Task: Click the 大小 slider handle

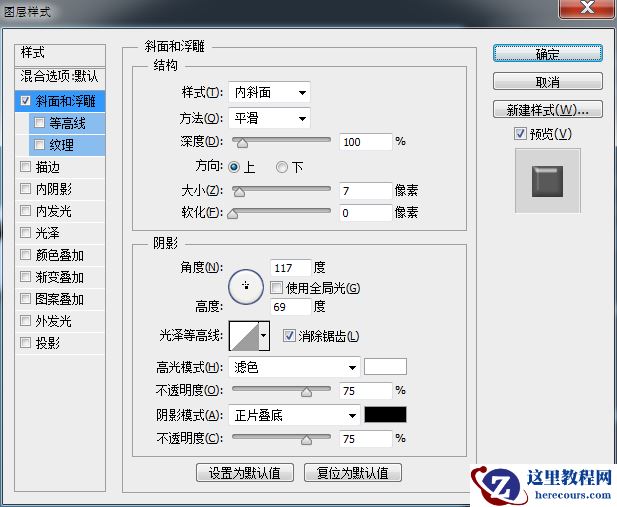Action: tap(239, 192)
